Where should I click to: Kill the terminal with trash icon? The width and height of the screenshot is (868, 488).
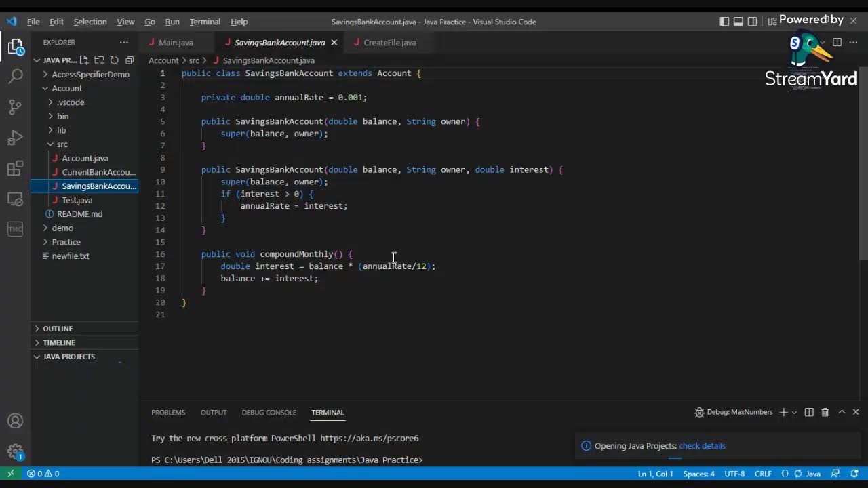(x=825, y=412)
